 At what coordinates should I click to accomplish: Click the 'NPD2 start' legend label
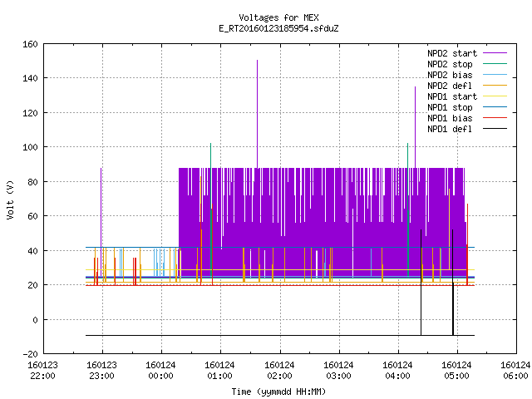452,53
